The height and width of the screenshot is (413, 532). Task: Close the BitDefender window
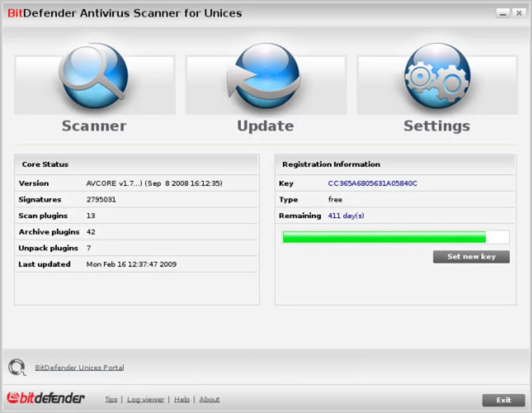519,13
